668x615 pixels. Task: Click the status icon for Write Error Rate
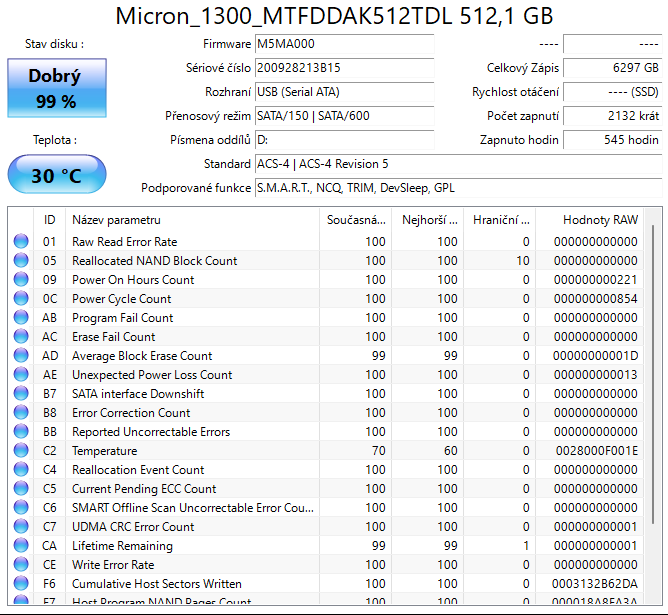pos(21,564)
